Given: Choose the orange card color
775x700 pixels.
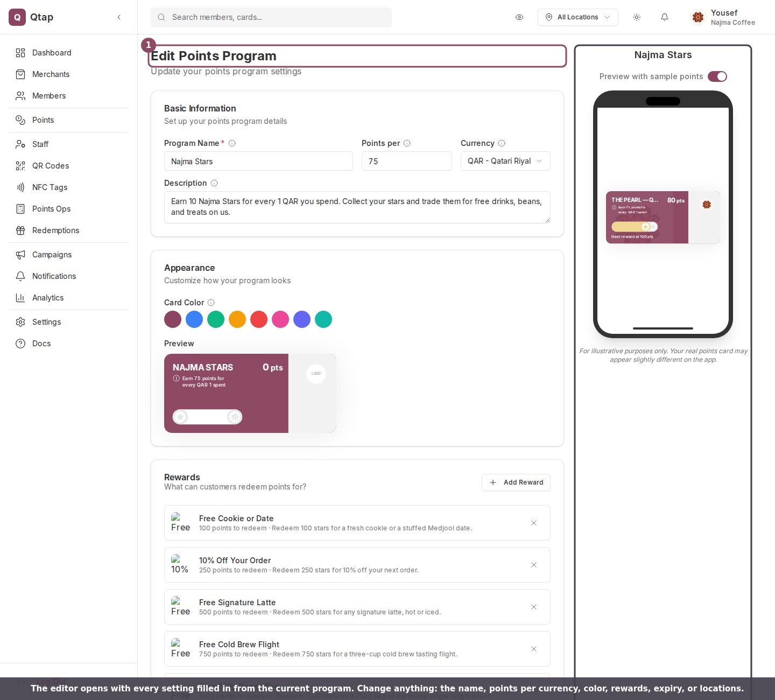Looking at the screenshot, I should [x=237, y=319].
